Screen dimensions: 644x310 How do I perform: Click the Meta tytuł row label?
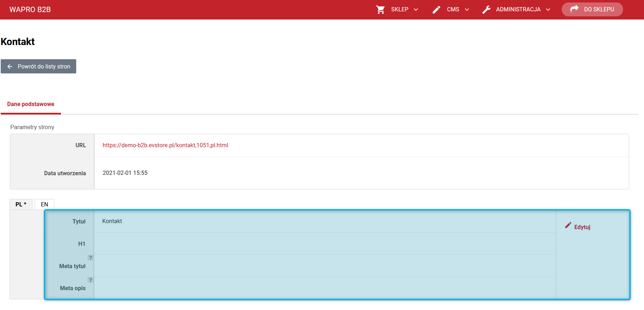(72, 266)
